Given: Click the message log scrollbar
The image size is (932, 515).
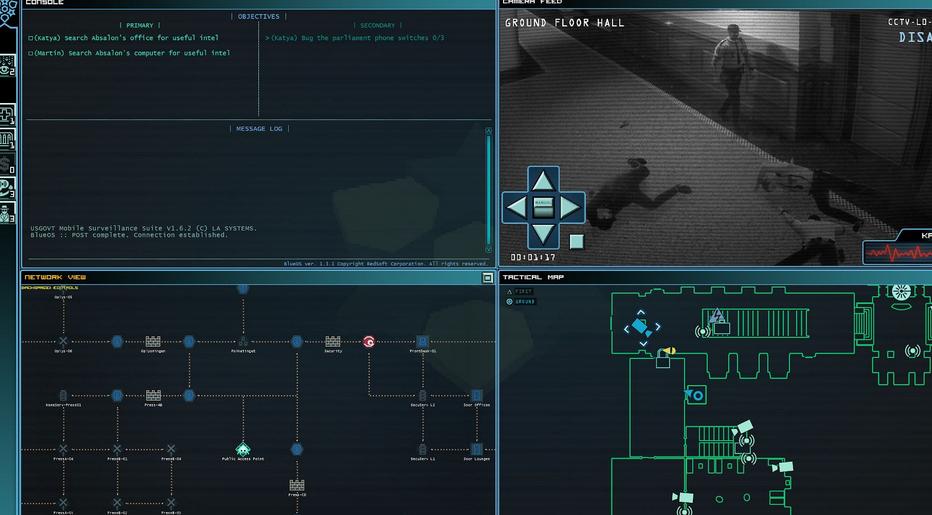Looking at the screenshot, I should click(x=489, y=190).
